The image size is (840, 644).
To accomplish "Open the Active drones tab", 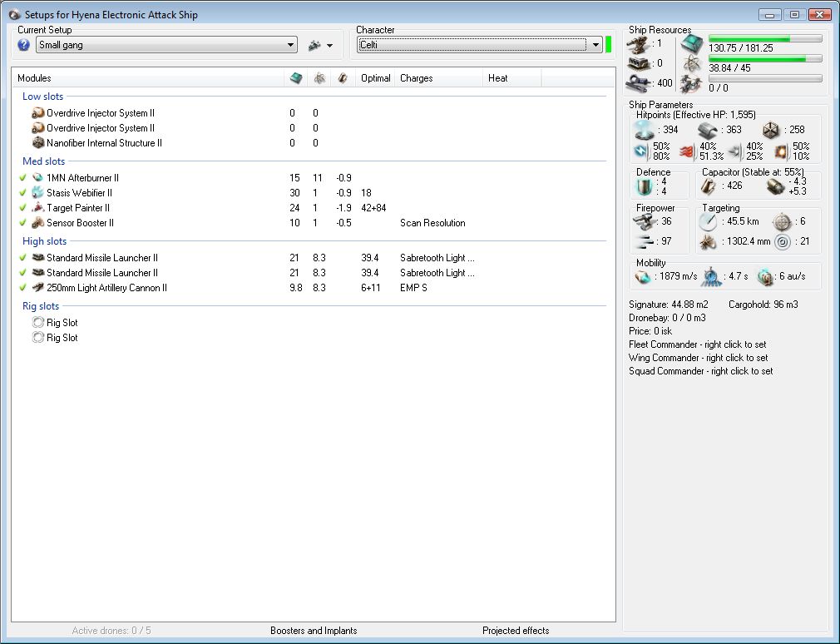I will [x=111, y=631].
